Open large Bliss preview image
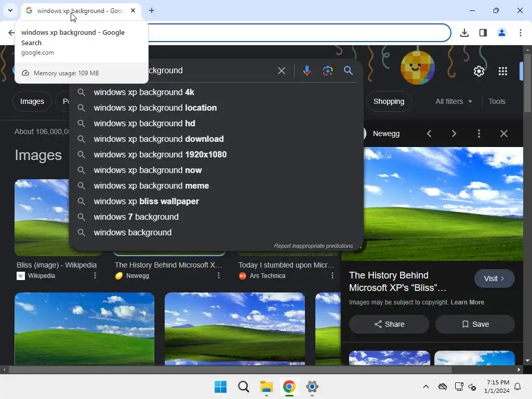532x399 pixels. click(443, 204)
